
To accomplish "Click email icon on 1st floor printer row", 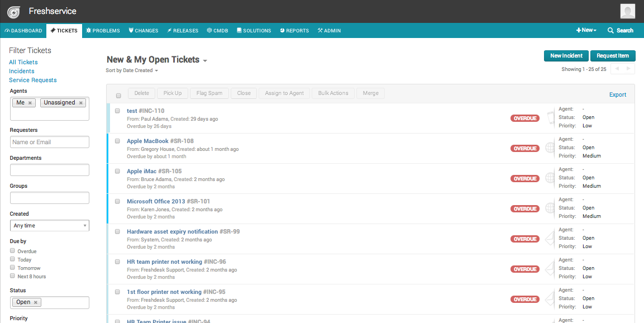I will coord(550,299).
